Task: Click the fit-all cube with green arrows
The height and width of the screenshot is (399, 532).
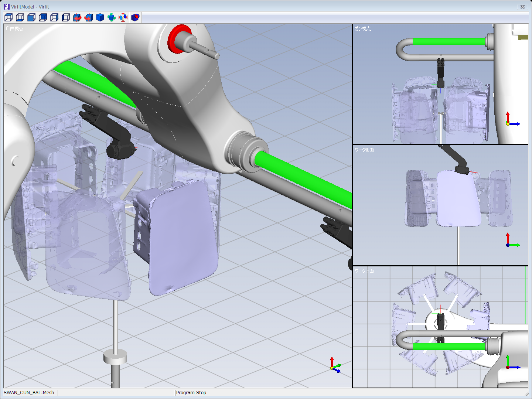Action: pos(112,17)
